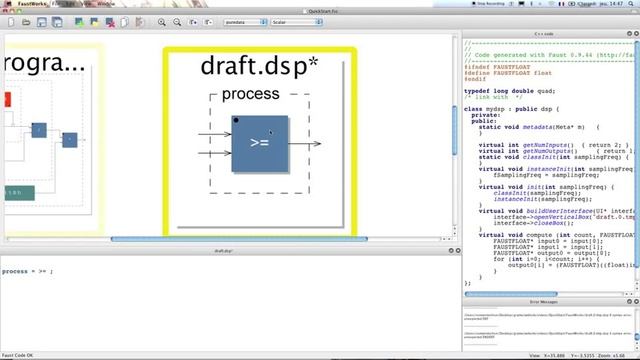Click the add item icon with green arrow
Screen dimensions: 640x360
[x=79, y=22]
